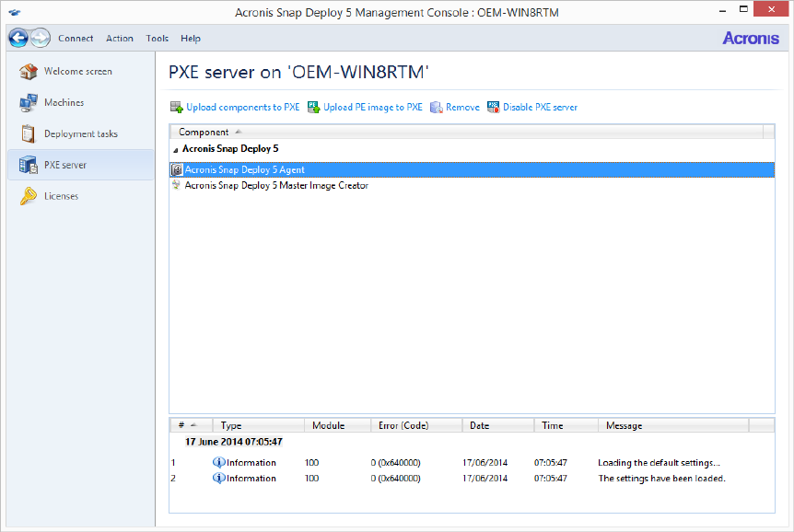Screen dimensions: 794x532
Task: Click the Upload PE image icon
Action: coord(314,108)
